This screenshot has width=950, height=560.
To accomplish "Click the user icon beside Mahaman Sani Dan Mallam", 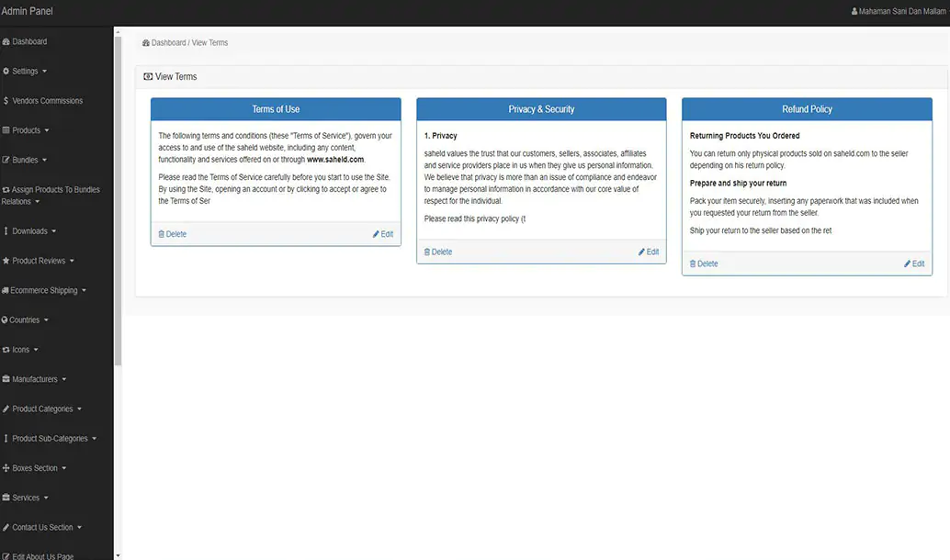I will 854,12.
